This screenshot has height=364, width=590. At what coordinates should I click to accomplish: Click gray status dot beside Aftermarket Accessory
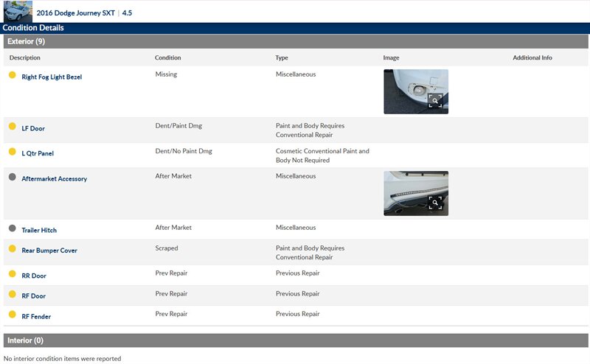coord(12,178)
